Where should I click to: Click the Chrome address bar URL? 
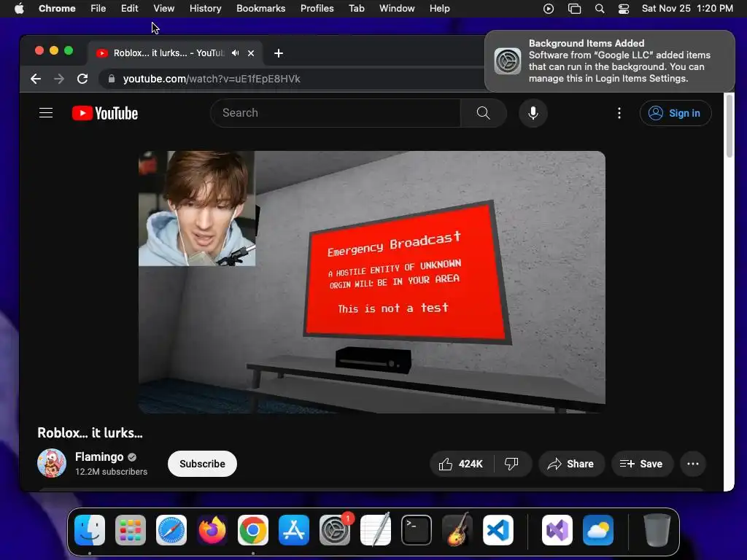pos(212,79)
